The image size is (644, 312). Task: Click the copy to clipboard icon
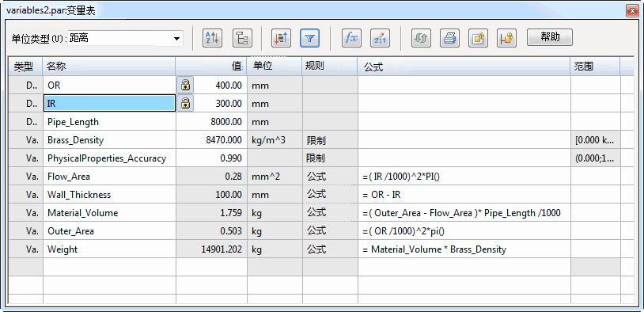[x=479, y=38]
